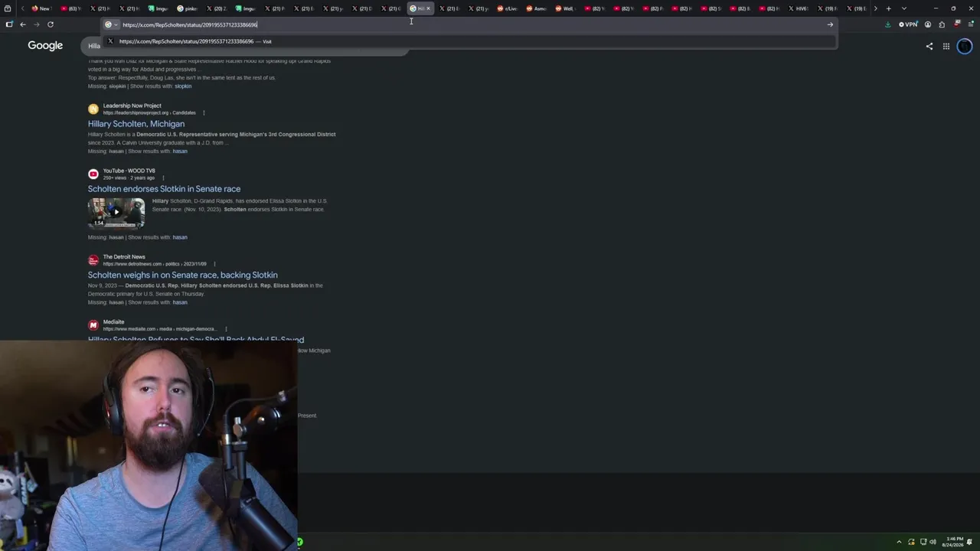Open options for the Detroit News result
Image resolution: width=980 pixels, height=551 pixels.
click(214, 264)
